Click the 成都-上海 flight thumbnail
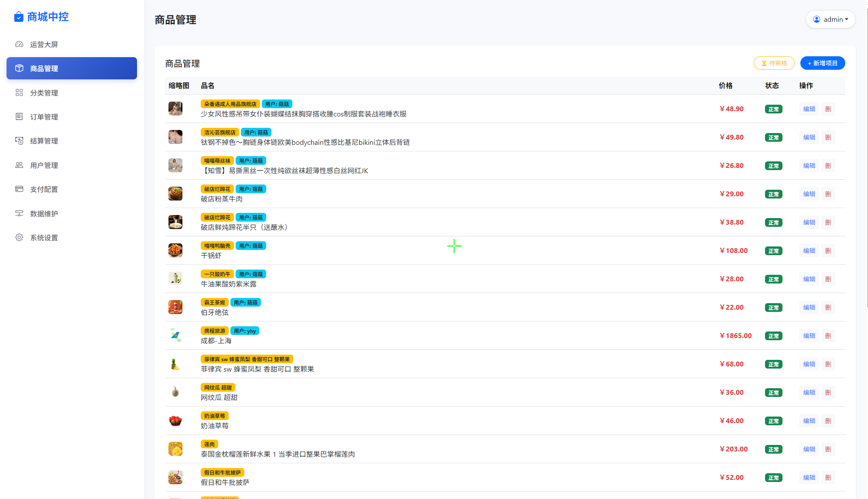This screenshot has height=499, width=868. 175,335
